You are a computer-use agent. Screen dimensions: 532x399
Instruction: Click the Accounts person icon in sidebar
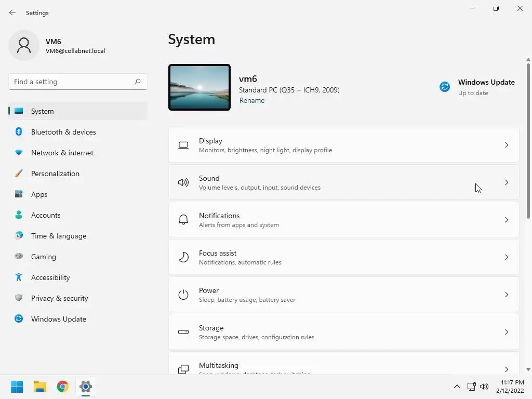pyautogui.click(x=19, y=215)
